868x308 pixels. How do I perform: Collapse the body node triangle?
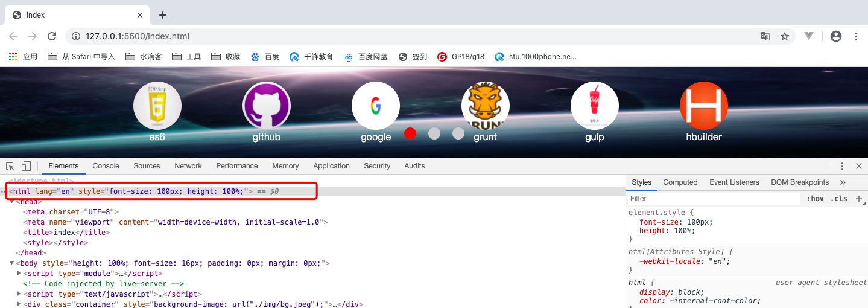11,263
